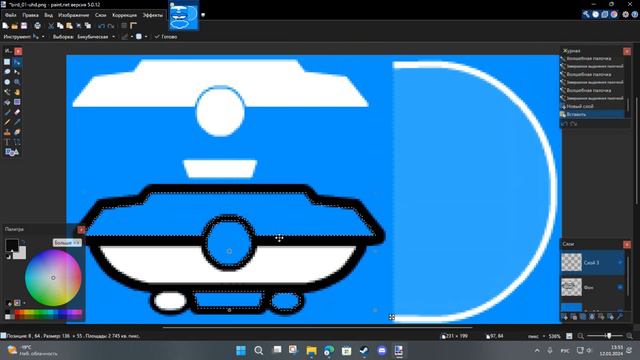Select the Zoom tool in Tools panel
Image resolution: width=640 pixels, height=360 pixels.
(x=17, y=82)
